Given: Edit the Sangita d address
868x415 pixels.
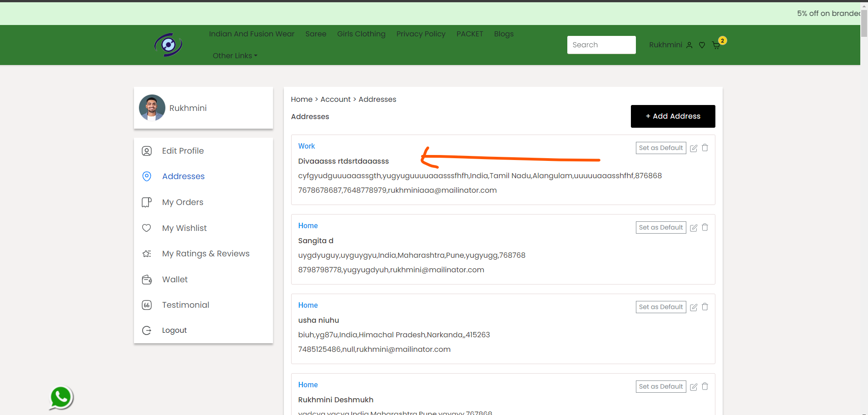Looking at the screenshot, I should coord(694,228).
